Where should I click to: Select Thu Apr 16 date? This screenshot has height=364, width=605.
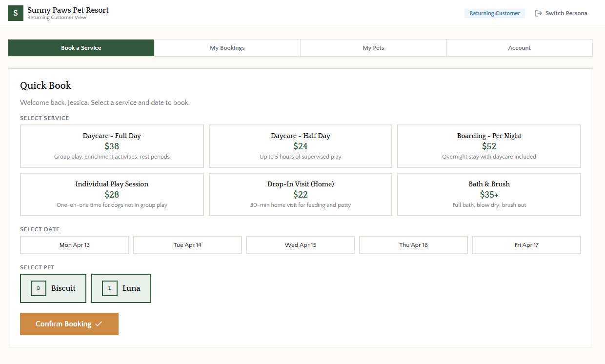click(x=413, y=245)
